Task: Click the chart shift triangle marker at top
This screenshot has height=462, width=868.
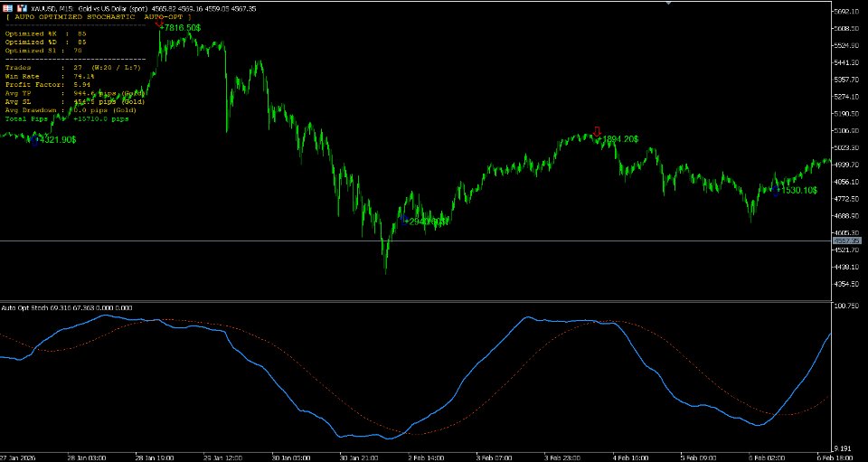Action: tap(668, 2)
